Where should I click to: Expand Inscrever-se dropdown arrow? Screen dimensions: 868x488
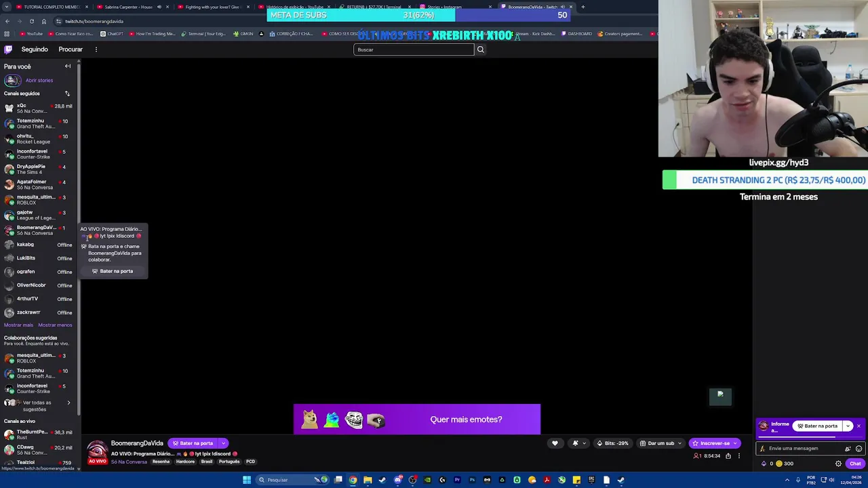[735, 443]
